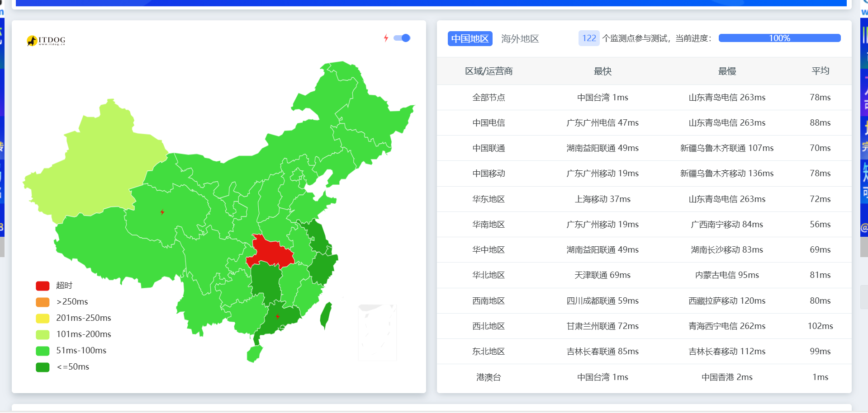The image size is (868, 413).
Task: Click the red lightning bolt icon above the map
Action: 385,38
